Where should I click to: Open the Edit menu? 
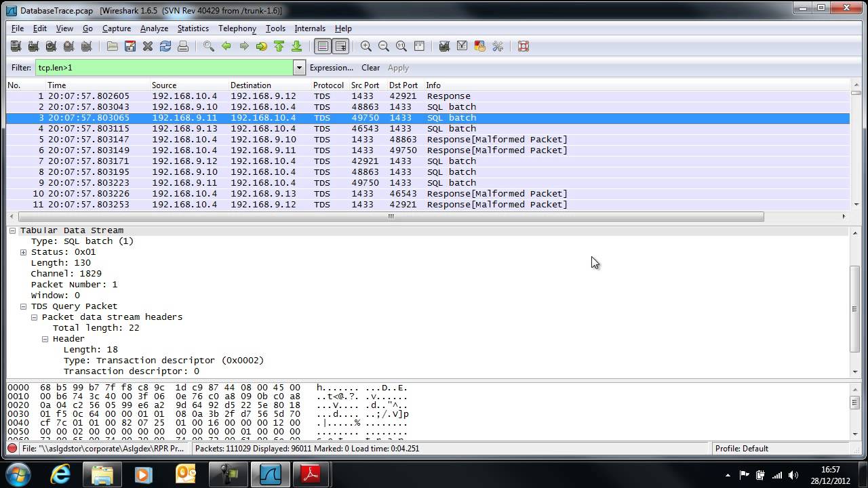[40, 28]
